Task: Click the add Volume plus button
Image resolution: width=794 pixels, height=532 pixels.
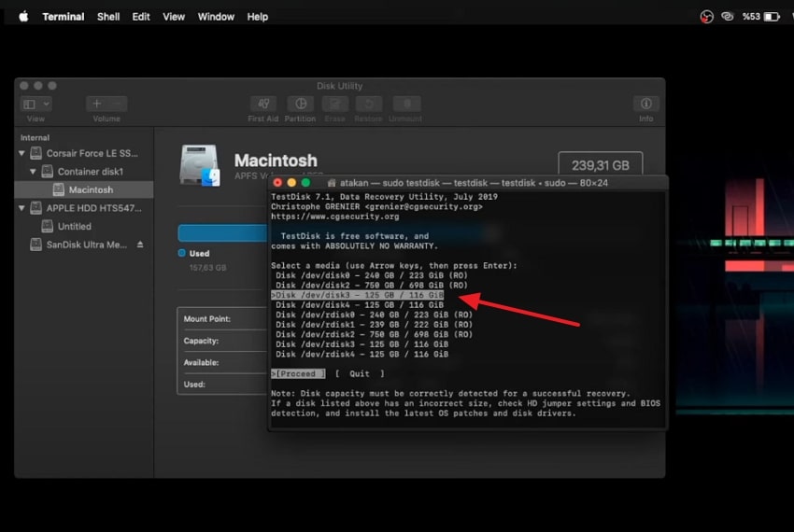Action: 97,104
